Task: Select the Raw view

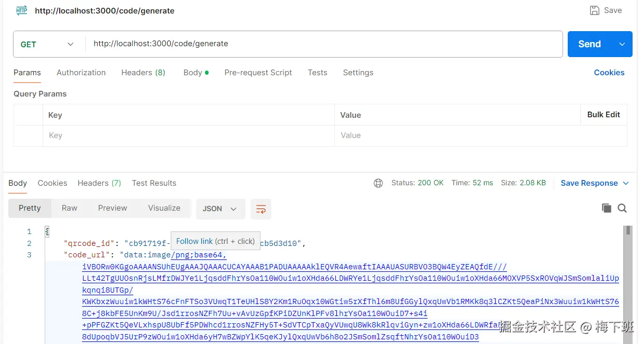Action: [x=70, y=208]
